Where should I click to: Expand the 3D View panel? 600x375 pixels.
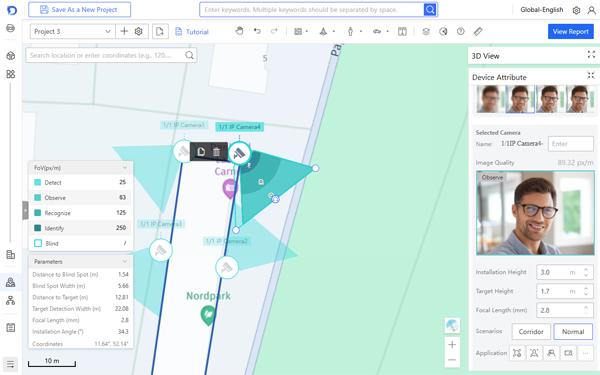coord(591,55)
